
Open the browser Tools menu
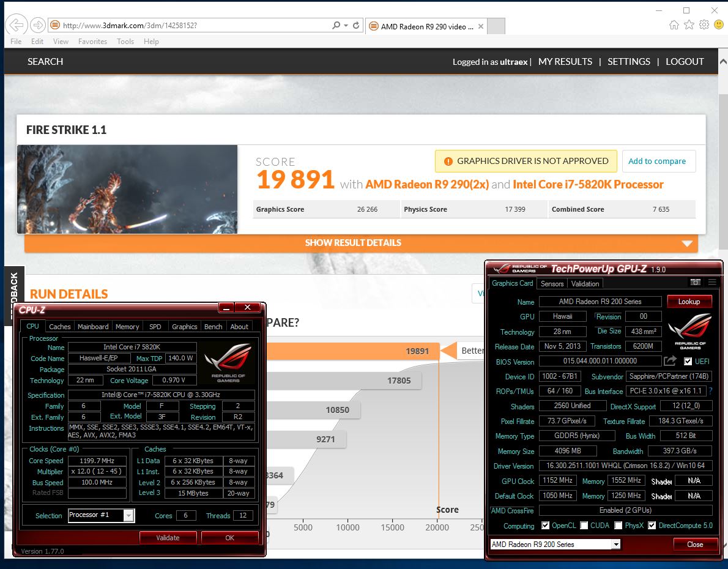point(125,42)
